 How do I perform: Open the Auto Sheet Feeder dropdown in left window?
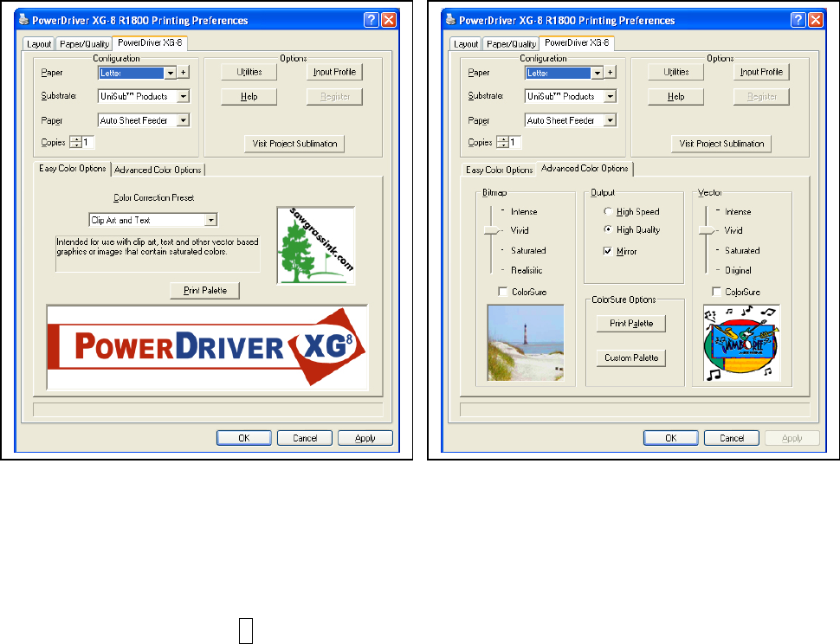tap(184, 120)
